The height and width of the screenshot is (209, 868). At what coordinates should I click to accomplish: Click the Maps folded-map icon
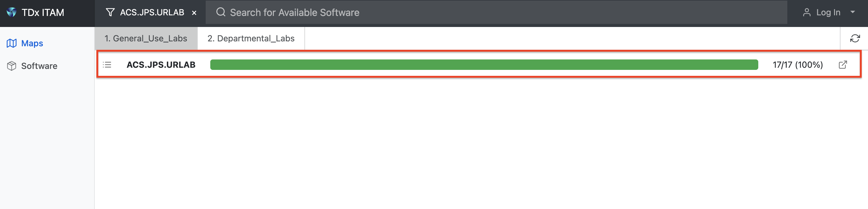(x=11, y=43)
